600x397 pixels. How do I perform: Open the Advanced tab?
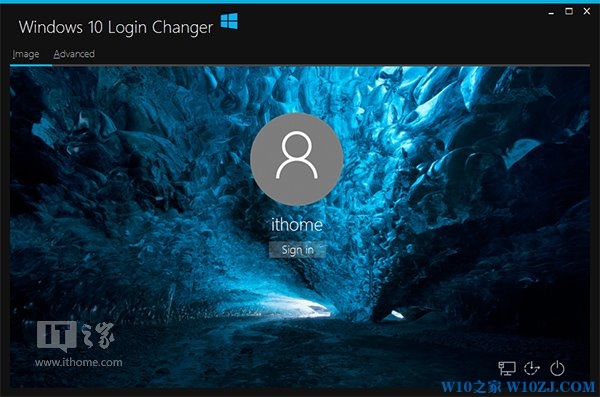[74, 54]
